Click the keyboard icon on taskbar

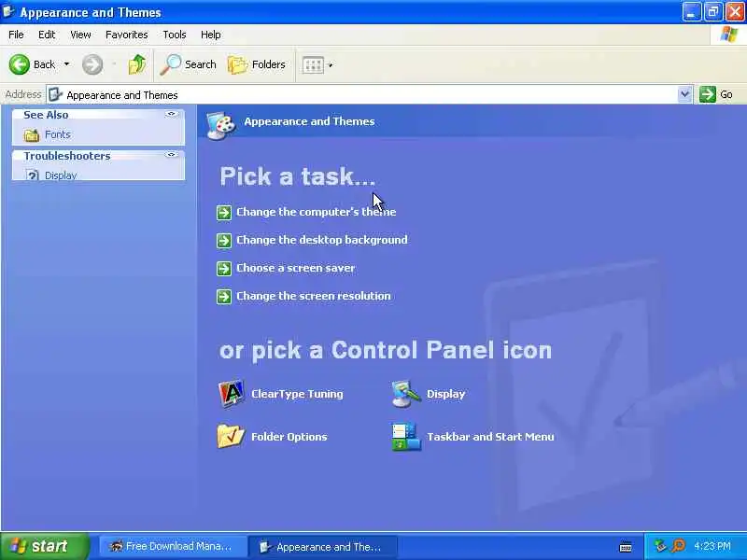click(626, 547)
